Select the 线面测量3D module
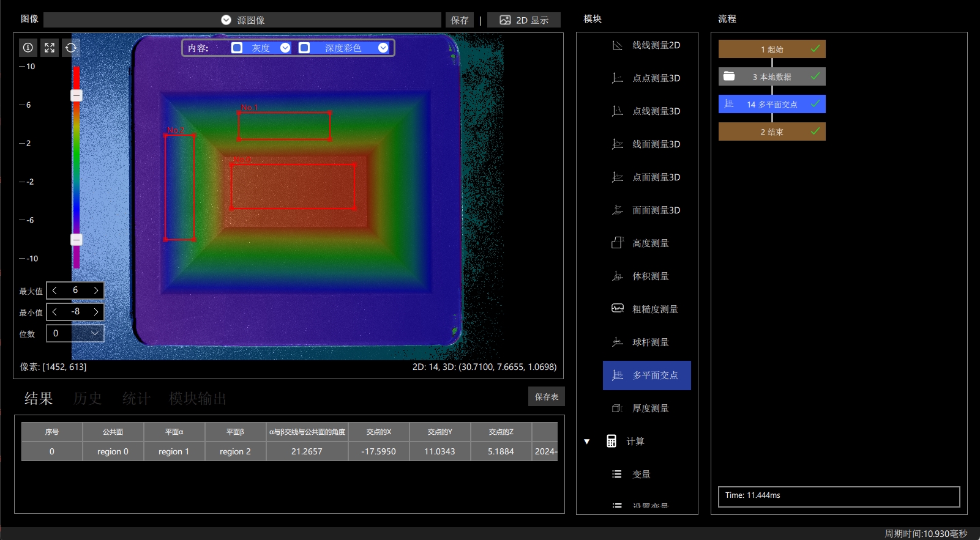The image size is (980, 540). pyautogui.click(x=647, y=144)
